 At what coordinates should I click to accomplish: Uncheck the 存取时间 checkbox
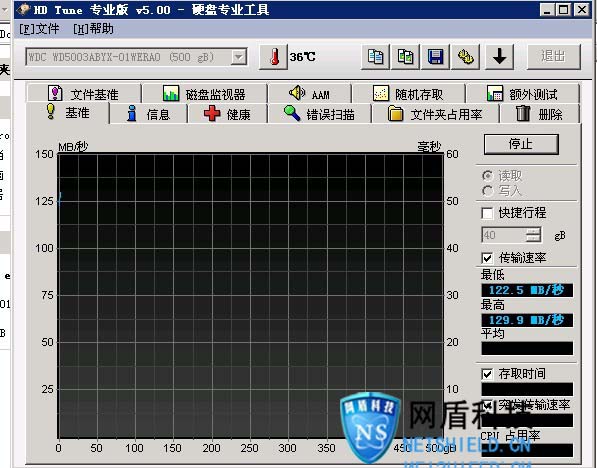(487, 374)
